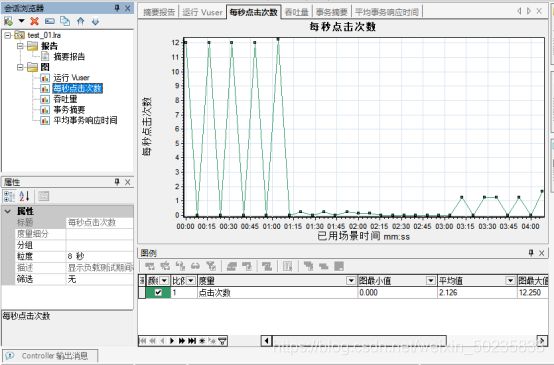Open the 度量 column dropdown arrow

tap(351, 281)
